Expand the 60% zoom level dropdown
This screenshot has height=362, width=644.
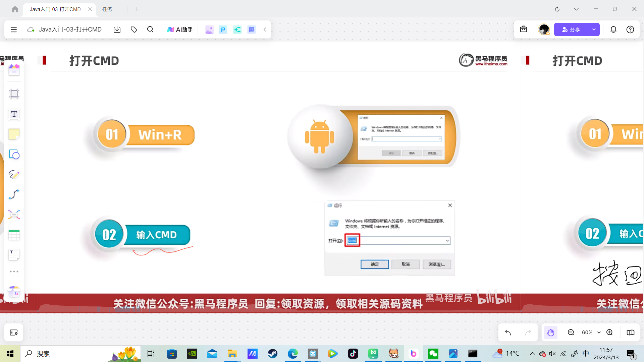coord(599,333)
